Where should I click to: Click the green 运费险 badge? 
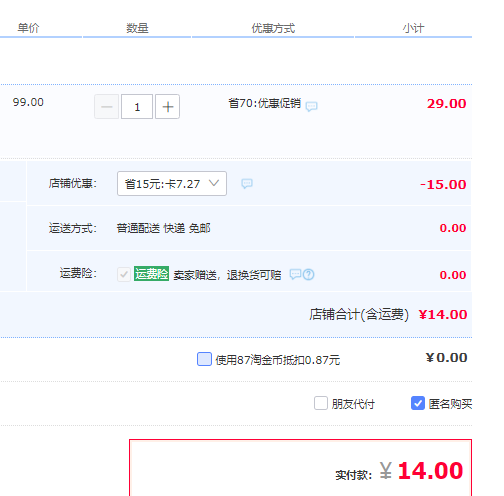pos(151,274)
